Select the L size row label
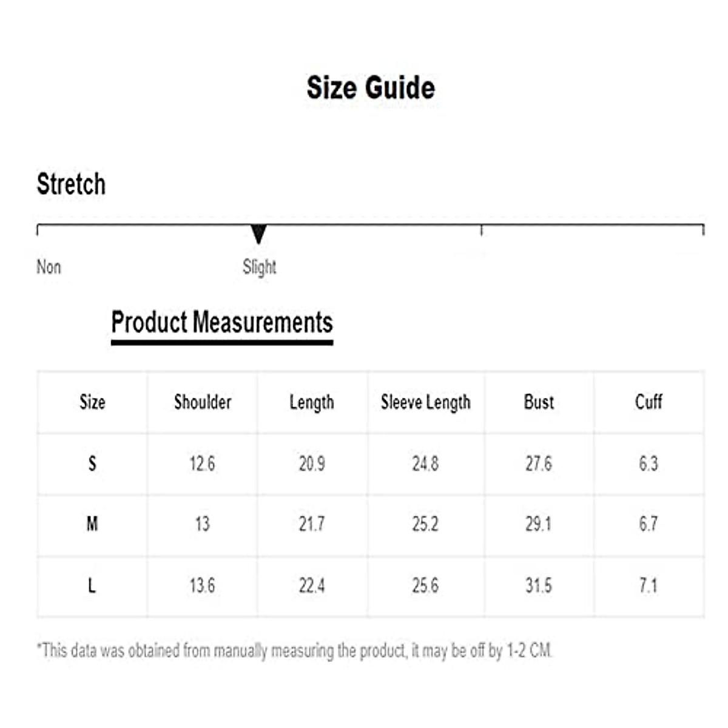Image resolution: width=728 pixels, height=728 pixels. tap(92, 586)
